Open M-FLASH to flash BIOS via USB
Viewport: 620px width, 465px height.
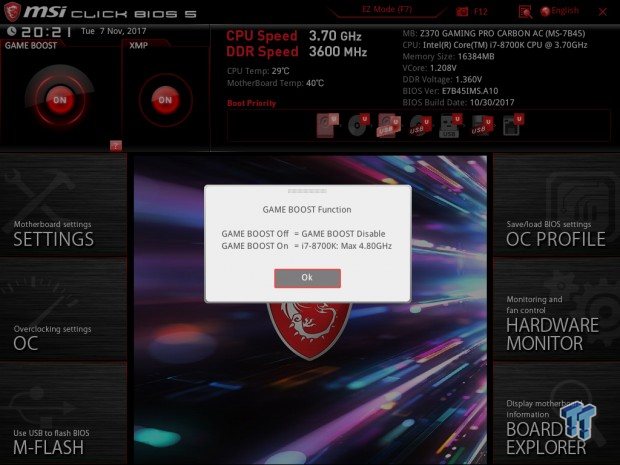[63, 414]
